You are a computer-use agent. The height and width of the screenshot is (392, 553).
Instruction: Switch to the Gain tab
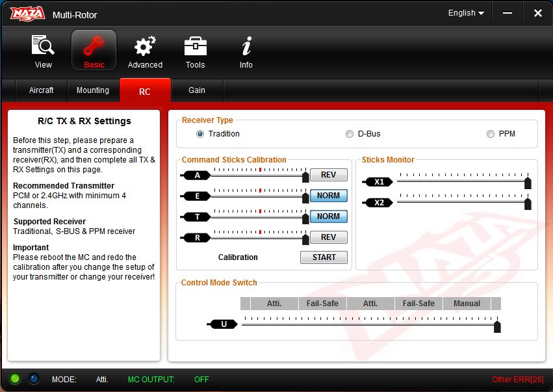point(197,90)
